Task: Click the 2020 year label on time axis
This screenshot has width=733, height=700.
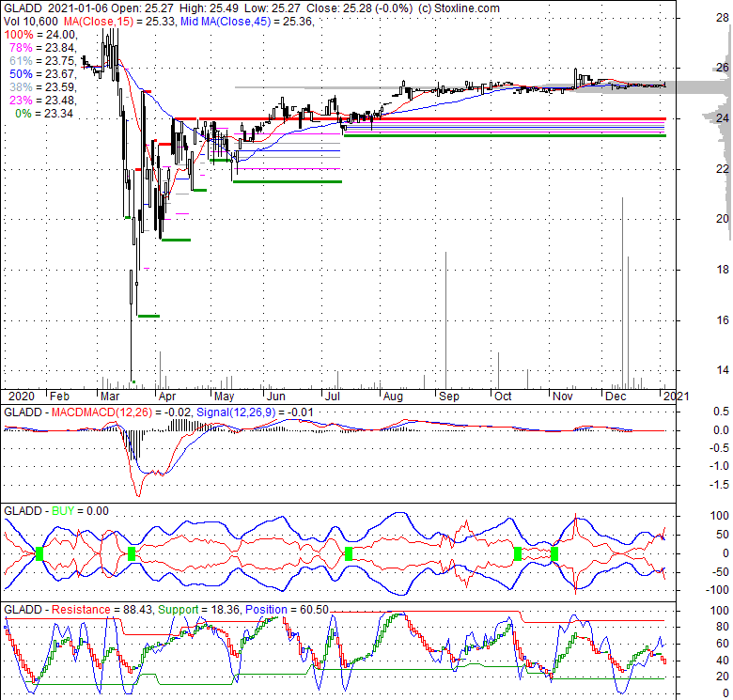Action: (22, 397)
